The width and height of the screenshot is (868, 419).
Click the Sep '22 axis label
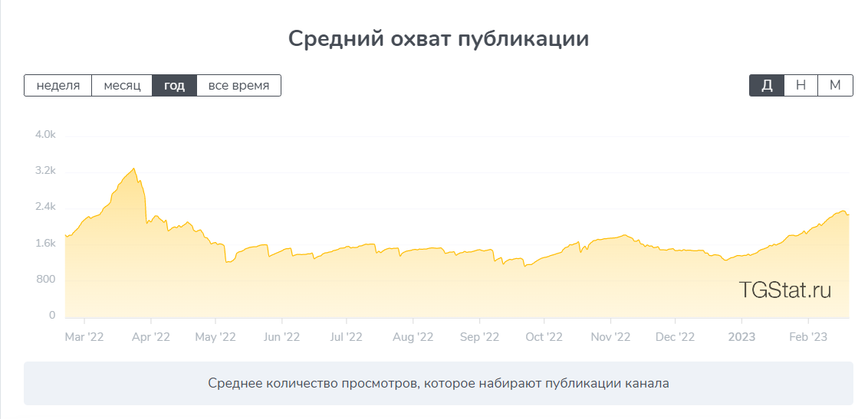click(x=479, y=336)
